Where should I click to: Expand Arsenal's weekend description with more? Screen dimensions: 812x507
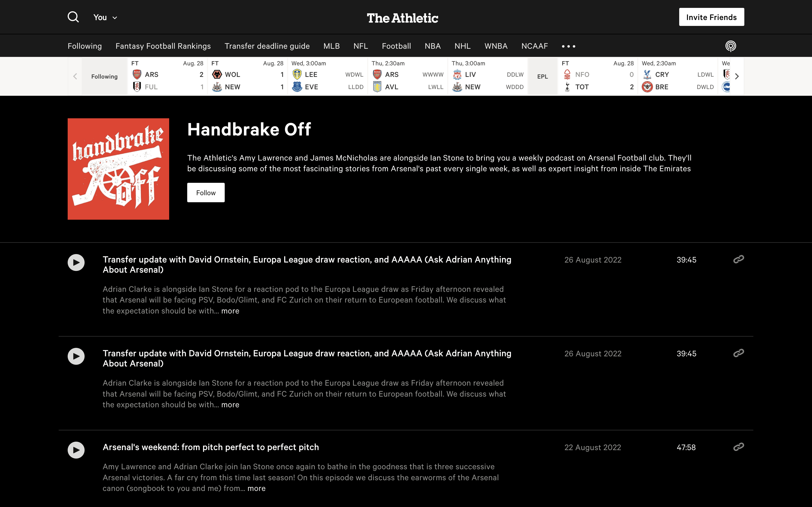point(256,488)
